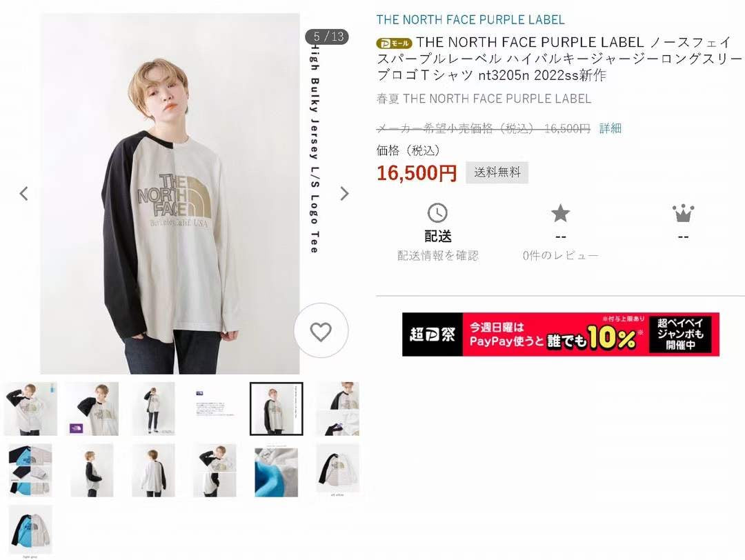This screenshot has width=745, height=560.
Task: Select the blue fabric close-up thumbnail
Action: [x=276, y=471]
